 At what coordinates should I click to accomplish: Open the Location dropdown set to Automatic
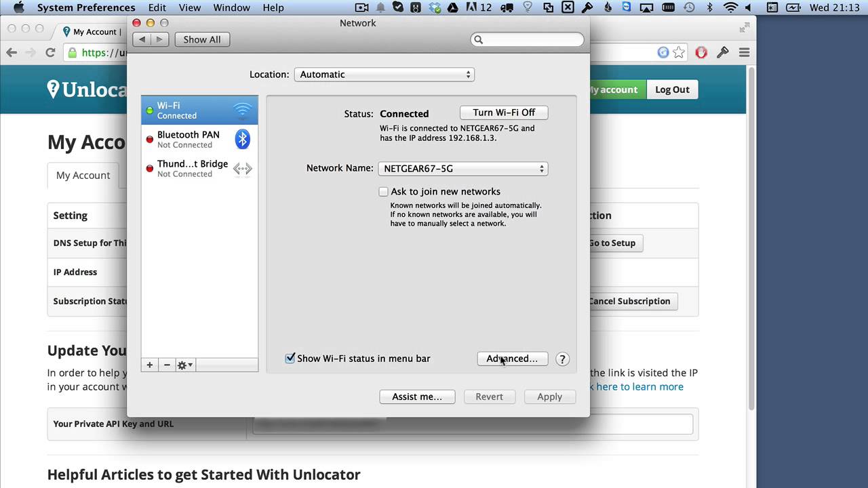tap(384, 75)
